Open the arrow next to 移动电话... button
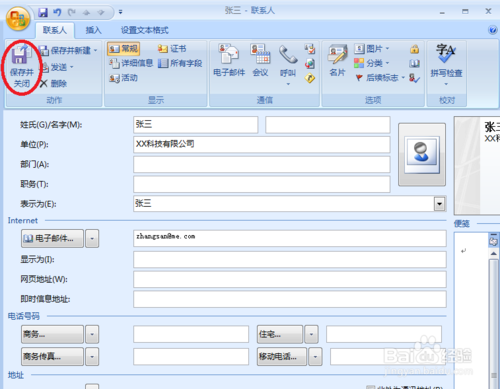This screenshot has height=389, width=500. (315, 357)
